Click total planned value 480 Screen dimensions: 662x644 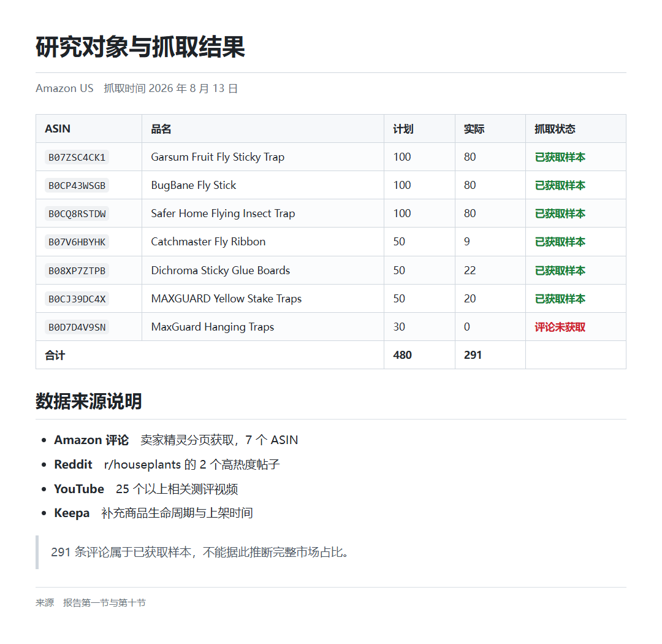[402, 355]
